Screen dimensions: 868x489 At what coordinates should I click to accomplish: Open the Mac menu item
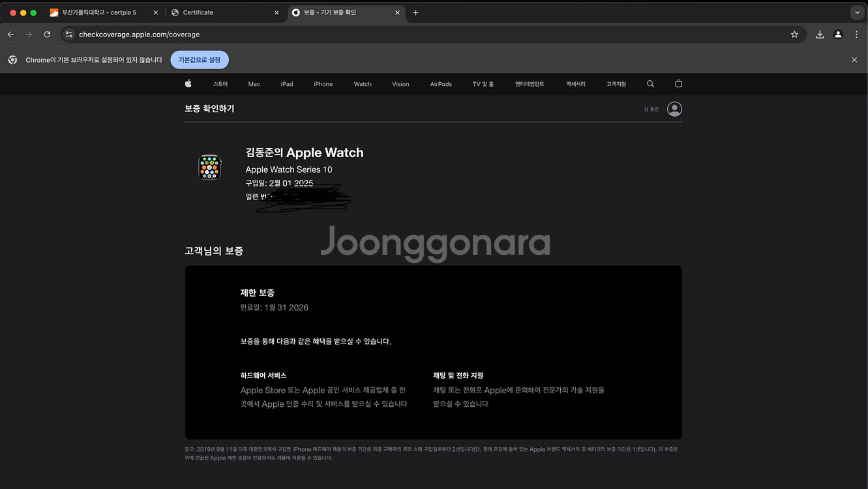254,84
